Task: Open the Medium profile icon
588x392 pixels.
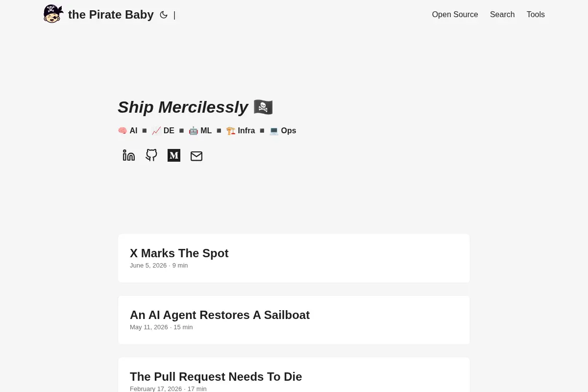Action: 174,155
